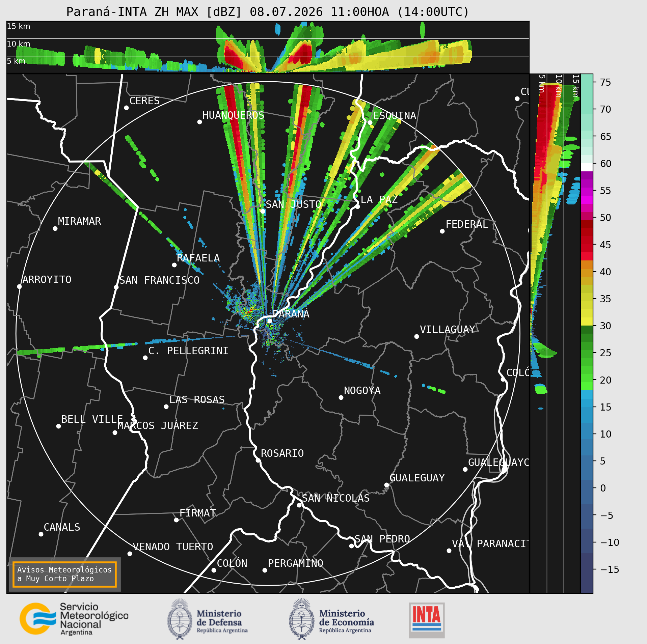This screenshot has width=647, height=644.
Task: Click the Esquina city marker dot
Action: pyautogui.click(x=370, y=122)
